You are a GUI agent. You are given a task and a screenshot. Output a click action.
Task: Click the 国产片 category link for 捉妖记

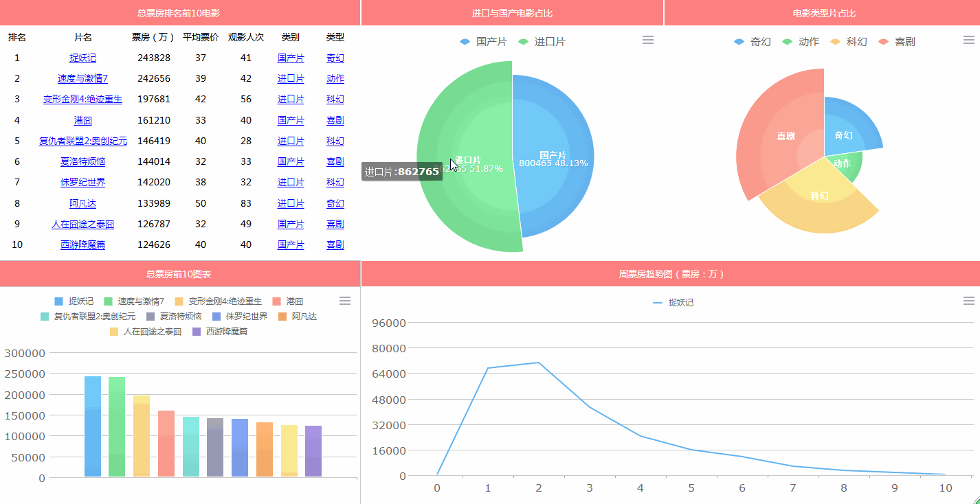coord(291,58)
